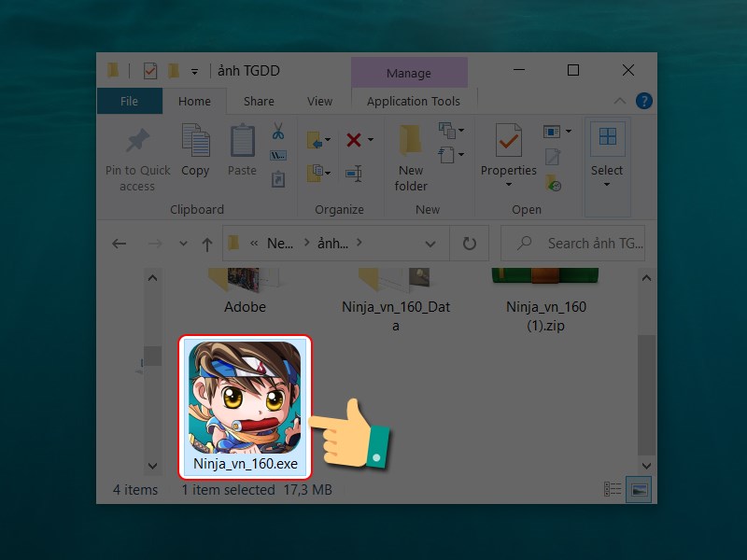Click the Paste shortcut icon
Image resolution: width=747 pixels, height=560 pixels.
tap(278, 179)
